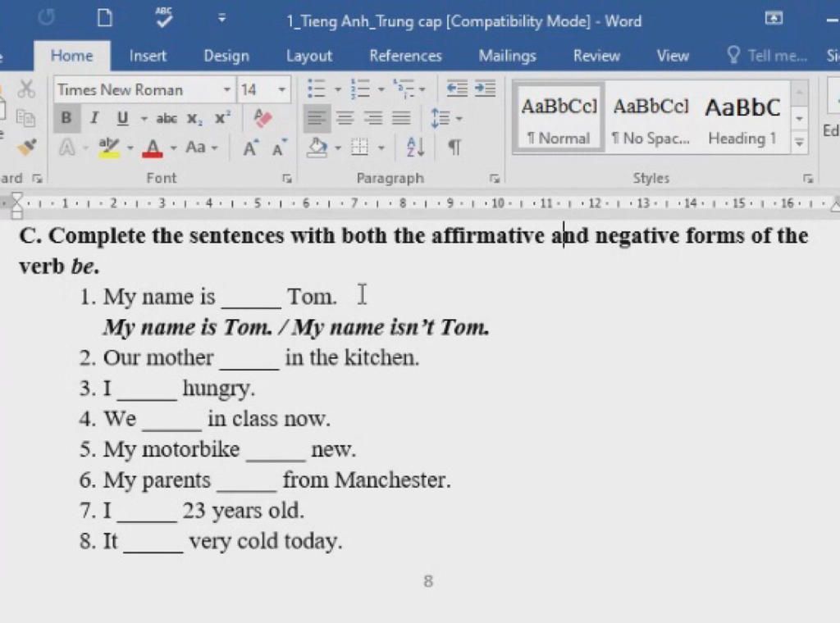840x623 pixels.
Task: Clear all formatting eraser icon
Action: click(262, 118)
